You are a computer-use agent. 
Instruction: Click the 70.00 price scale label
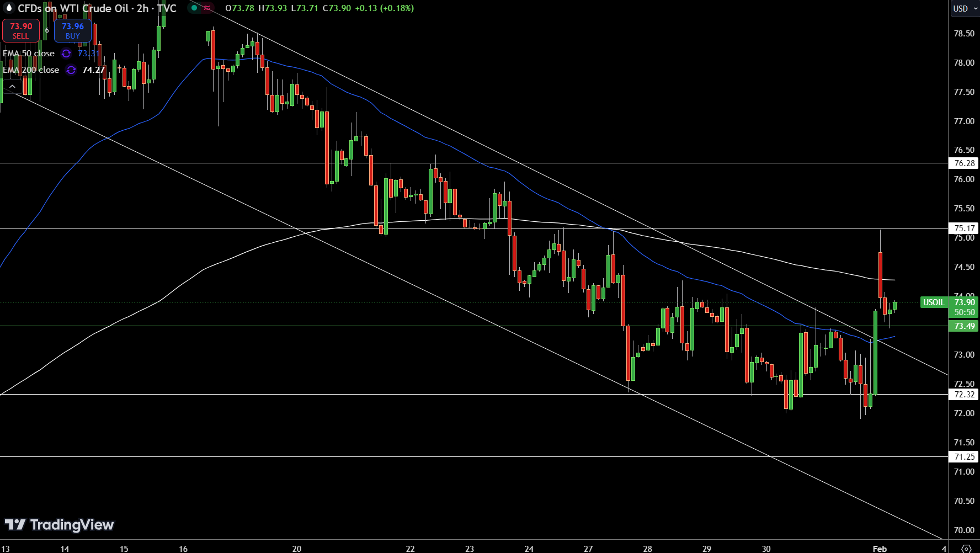tap(964, 530)
